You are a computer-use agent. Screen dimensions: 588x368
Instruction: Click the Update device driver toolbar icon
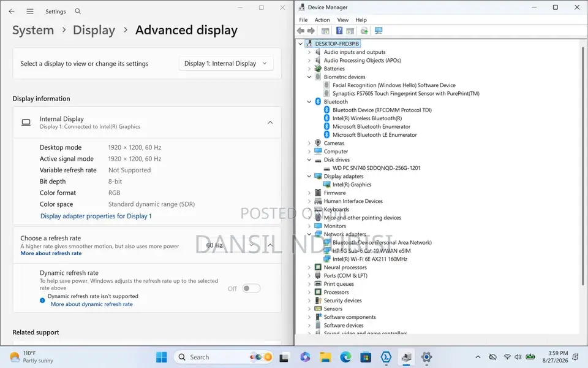point(364,31)
